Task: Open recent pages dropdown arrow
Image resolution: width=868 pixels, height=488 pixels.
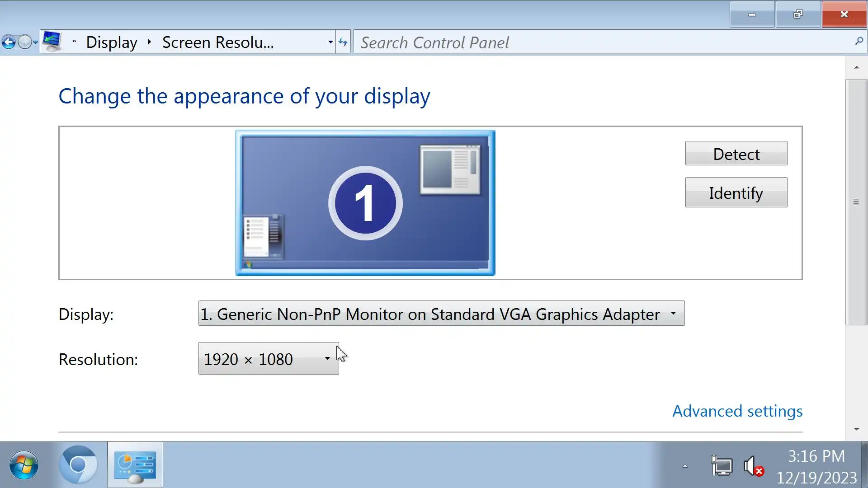Action: tap(35, 42)
